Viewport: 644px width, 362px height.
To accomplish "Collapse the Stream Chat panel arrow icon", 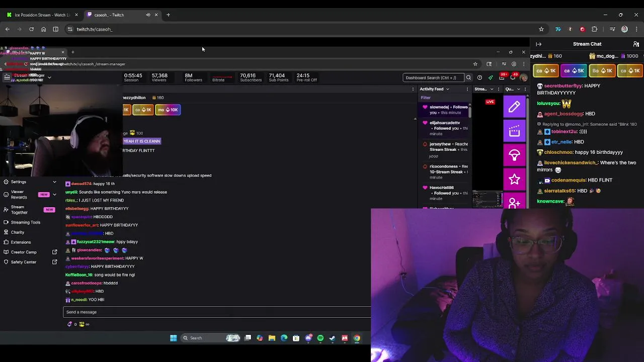I will point(539,44).
